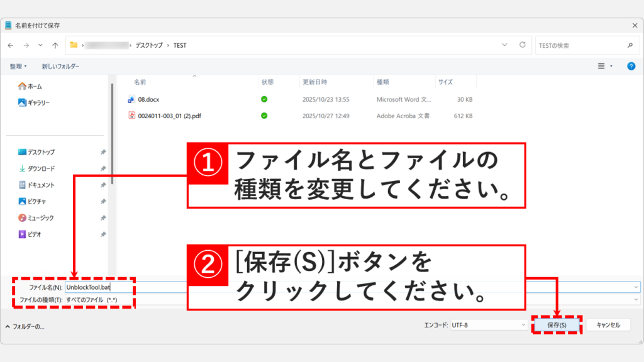Open the 整理 menu
The height and width of the screenshot is (362, 644).
pyautogui.click(x=18, y=66)
